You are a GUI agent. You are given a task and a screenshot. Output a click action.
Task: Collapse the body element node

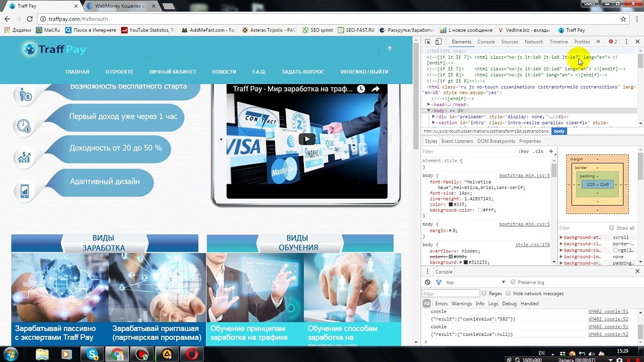(429, 111)
